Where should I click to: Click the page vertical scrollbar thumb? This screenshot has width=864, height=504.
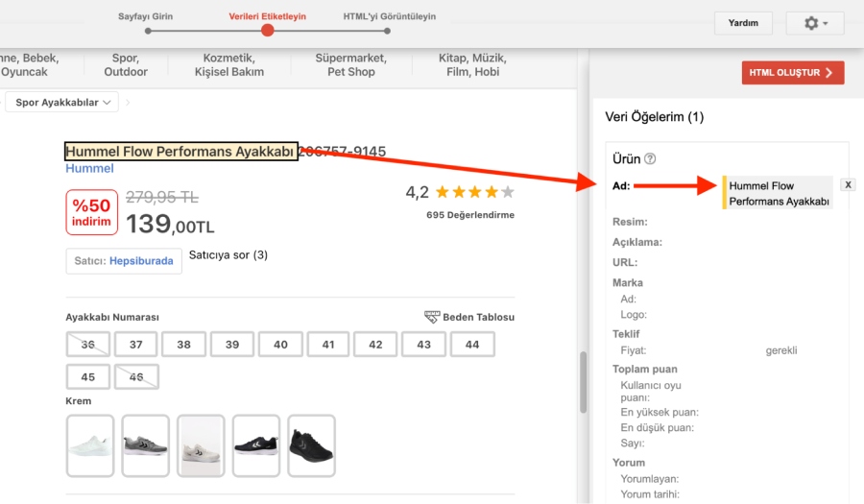tap(583, 382)
